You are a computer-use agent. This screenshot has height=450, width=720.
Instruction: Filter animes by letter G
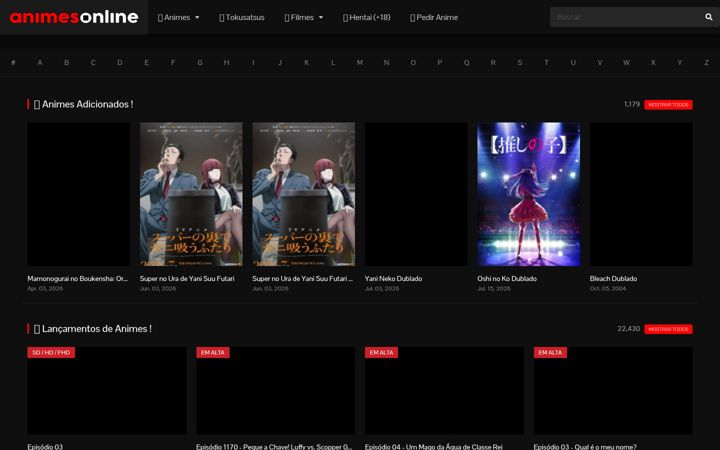pyautogui.click(x=200, y=62)
